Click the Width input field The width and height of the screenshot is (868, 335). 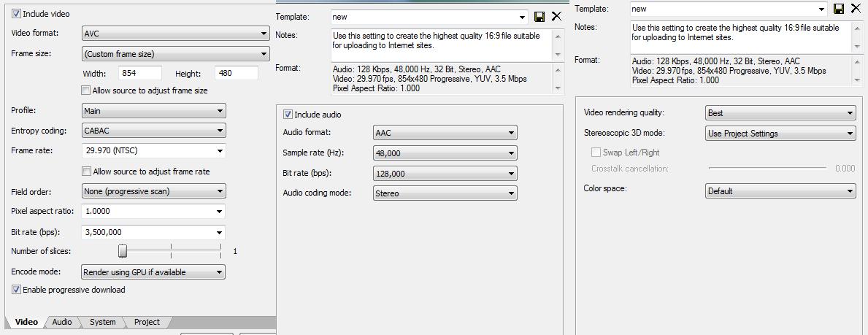(x=139, y=73)
